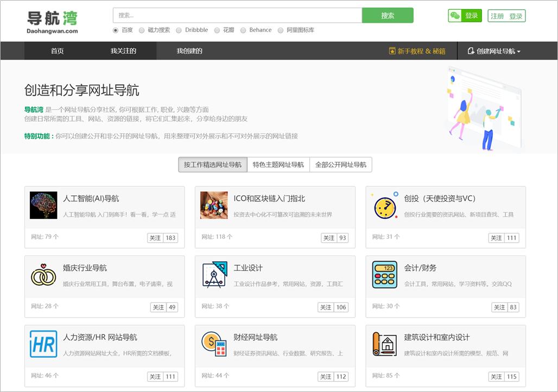This screenshot has width=558, height=392.
Task: Select the 磁力搜索 radio option
Action: click(x=142, y=30)
